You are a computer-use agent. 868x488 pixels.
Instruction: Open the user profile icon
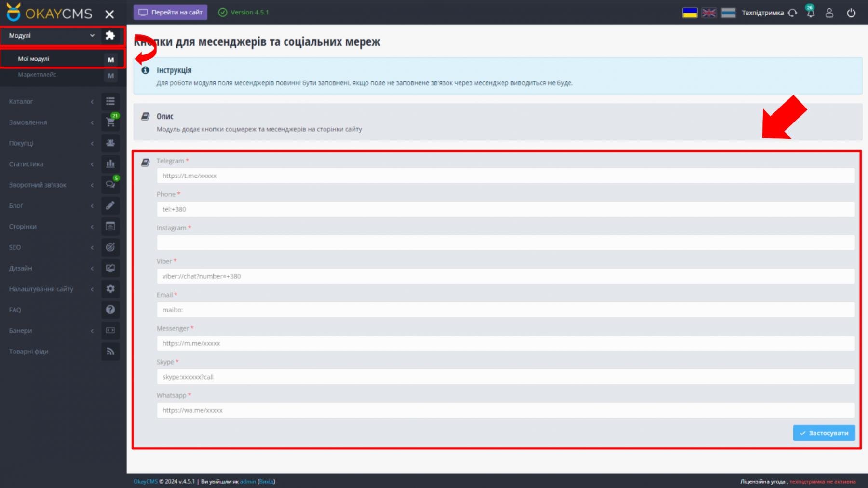click(x=829, y=13)
